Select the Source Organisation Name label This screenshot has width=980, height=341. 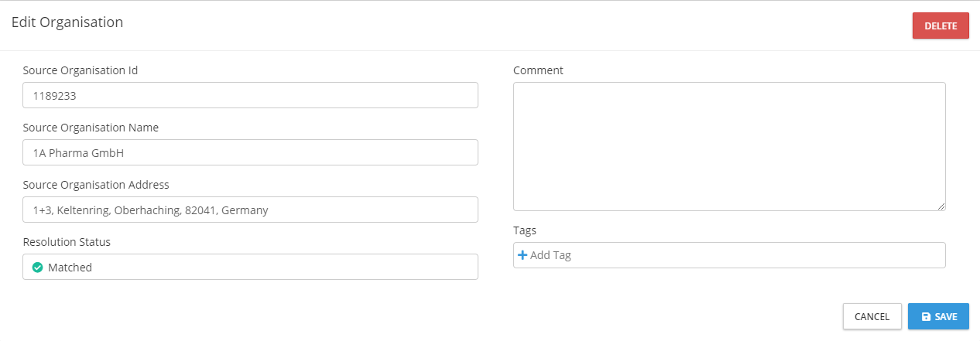tap(91, 128)
